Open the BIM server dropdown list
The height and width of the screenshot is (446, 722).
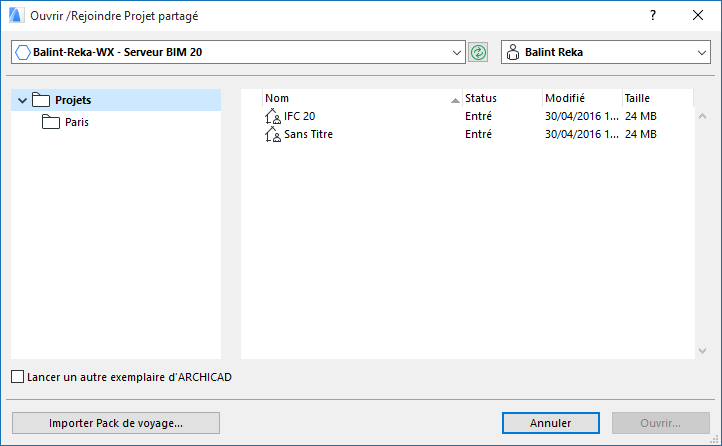point(458,52)
